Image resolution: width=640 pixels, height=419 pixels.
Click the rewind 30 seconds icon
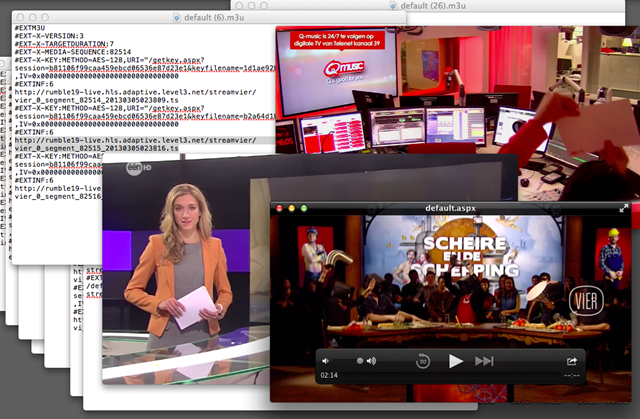(x=423, y=361)
